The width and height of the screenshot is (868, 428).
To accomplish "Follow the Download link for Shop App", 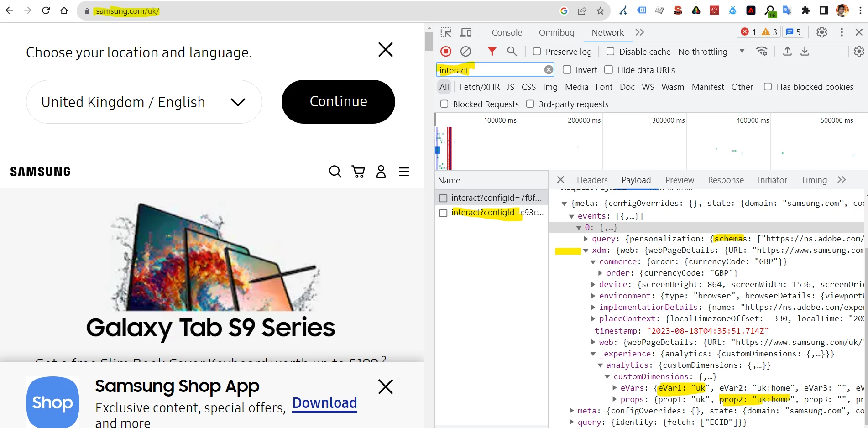I will point(324,403).
